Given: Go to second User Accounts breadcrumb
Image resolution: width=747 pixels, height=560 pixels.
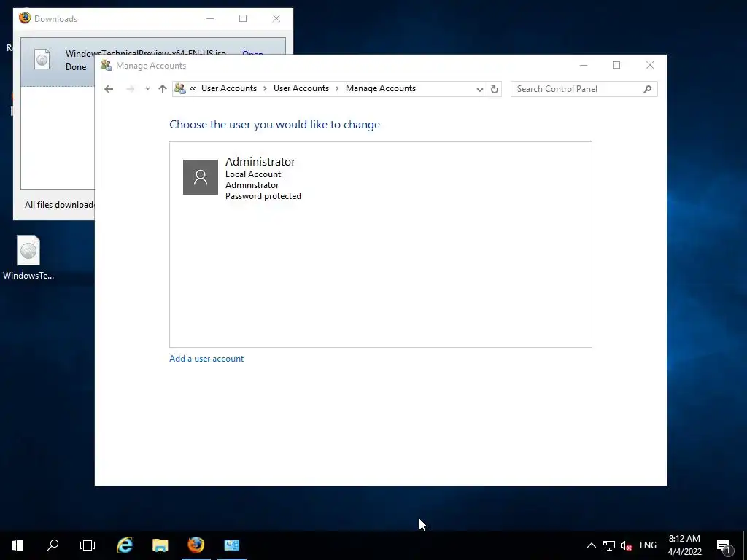Looking at the screenshot, I should pos(301,88).
